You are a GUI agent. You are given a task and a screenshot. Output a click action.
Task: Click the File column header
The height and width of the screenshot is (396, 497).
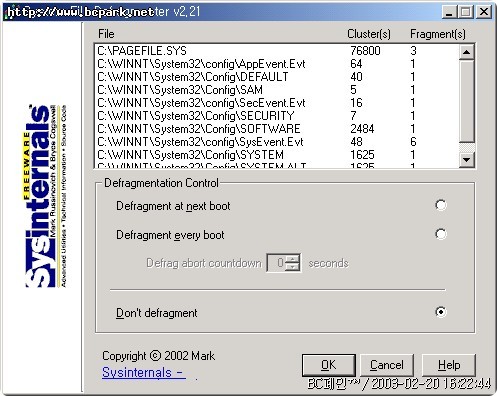pos(106,34)
